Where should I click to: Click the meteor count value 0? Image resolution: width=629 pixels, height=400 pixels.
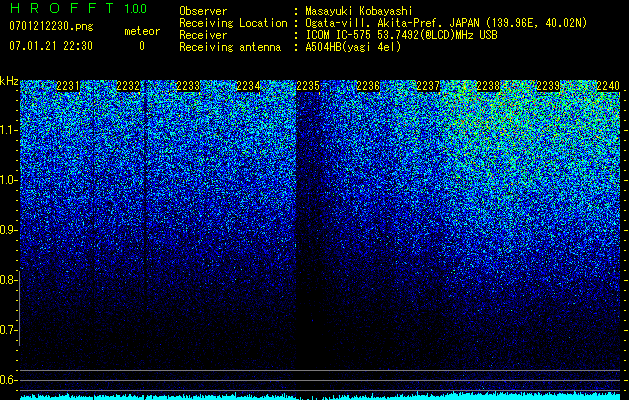pos(142,46)
